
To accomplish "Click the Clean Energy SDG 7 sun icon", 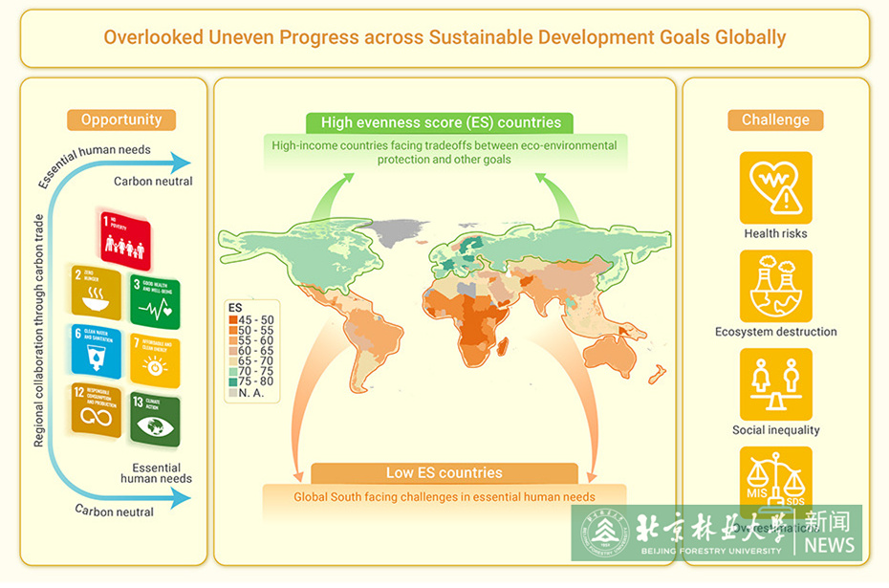I will click(x=155, y=359).
